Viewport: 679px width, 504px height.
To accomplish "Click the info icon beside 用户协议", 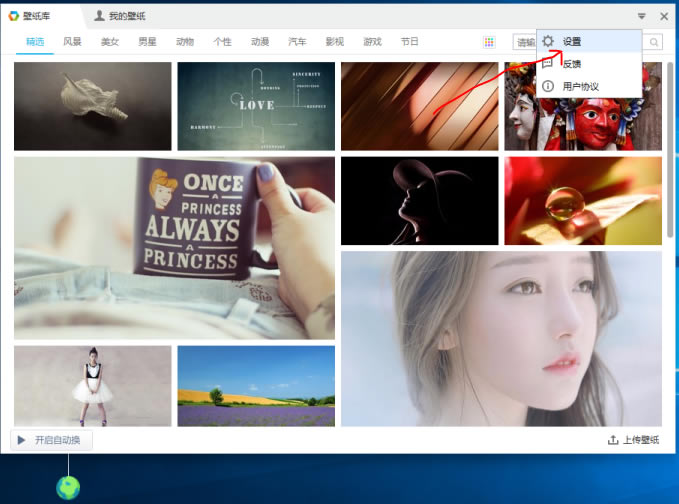I will (x=548, y=86).
